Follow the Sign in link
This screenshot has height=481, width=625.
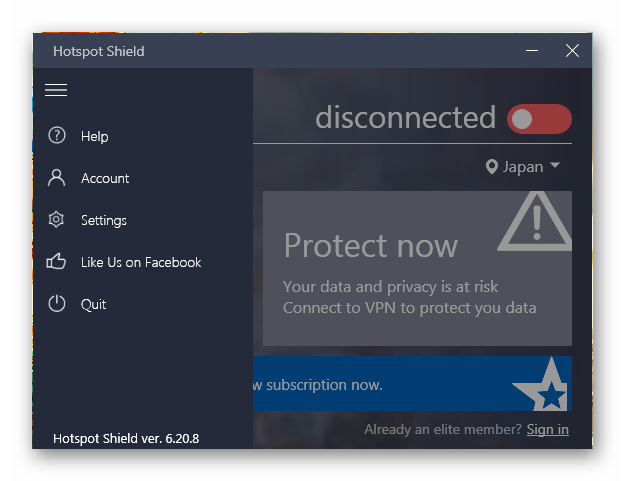click(x=547, y=429)
